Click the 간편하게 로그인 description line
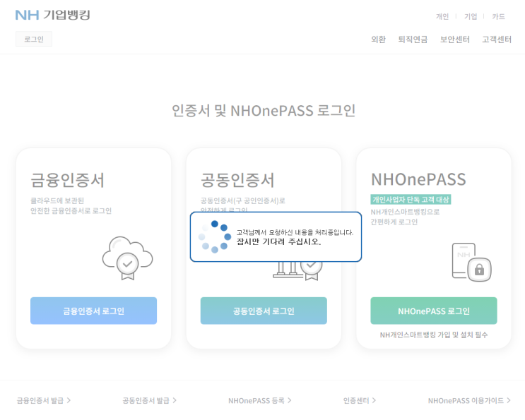525x420 pixels. [x=394, y=222]
